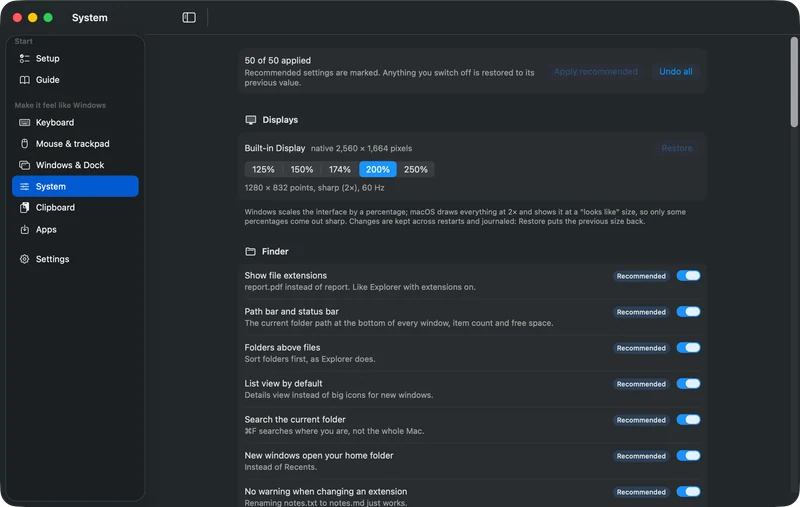Image resolution: width=800 pixels, height=507 pixels.
Task: Click the System sliders icon
Action: (x=24, y=186)
